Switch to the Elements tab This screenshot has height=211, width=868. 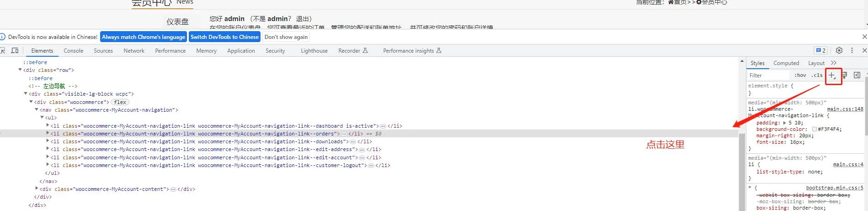[42, 51]
